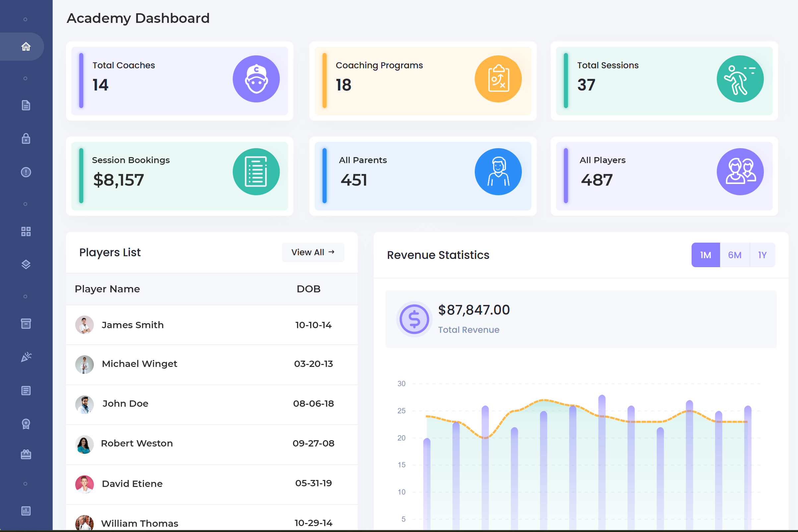This screenshot has height=532, width=798.
Task: Select the 1M revenue range tab
Action: tap(706, 255)
